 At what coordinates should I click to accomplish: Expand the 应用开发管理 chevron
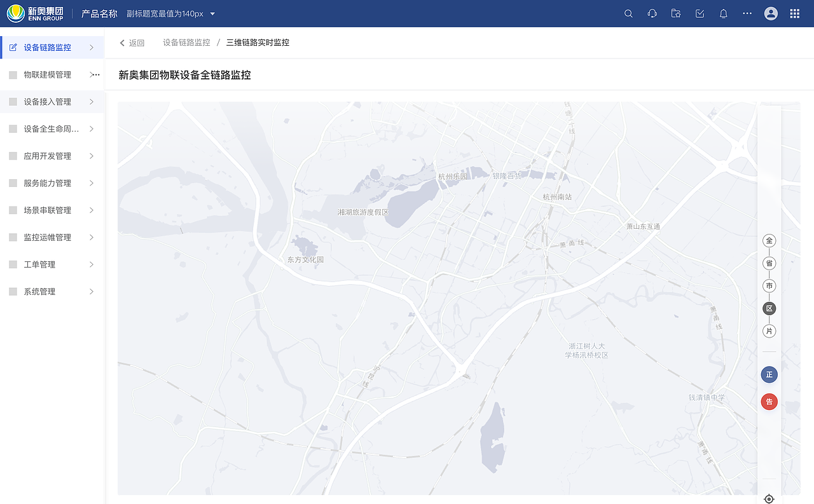(x=92, y=156)
